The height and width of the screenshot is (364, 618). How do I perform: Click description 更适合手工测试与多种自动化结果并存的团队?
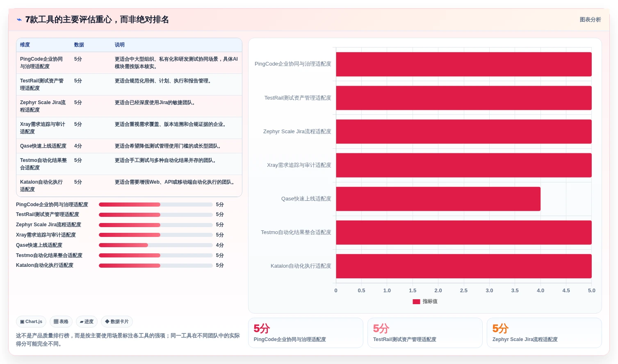coord(166,160)
